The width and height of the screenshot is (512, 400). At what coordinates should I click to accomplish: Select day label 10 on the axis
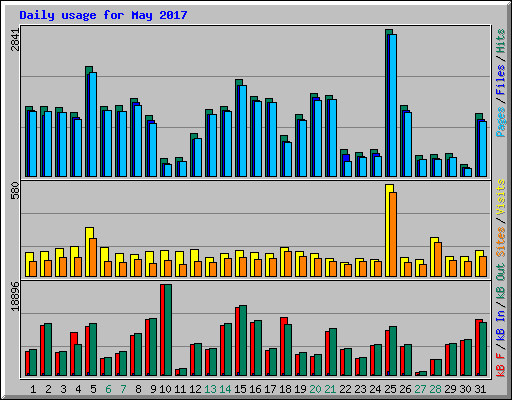click(165, 389)
